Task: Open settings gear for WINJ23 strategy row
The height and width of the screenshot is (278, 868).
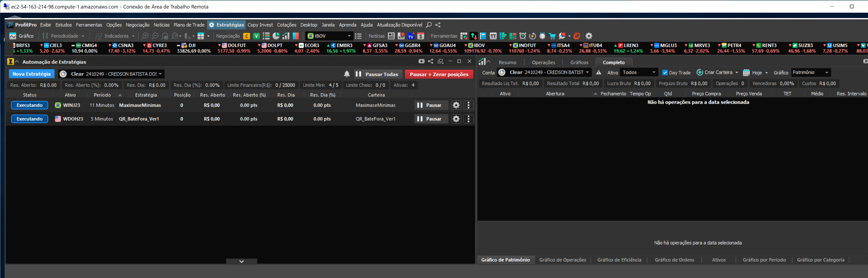Action: point(456,105)
